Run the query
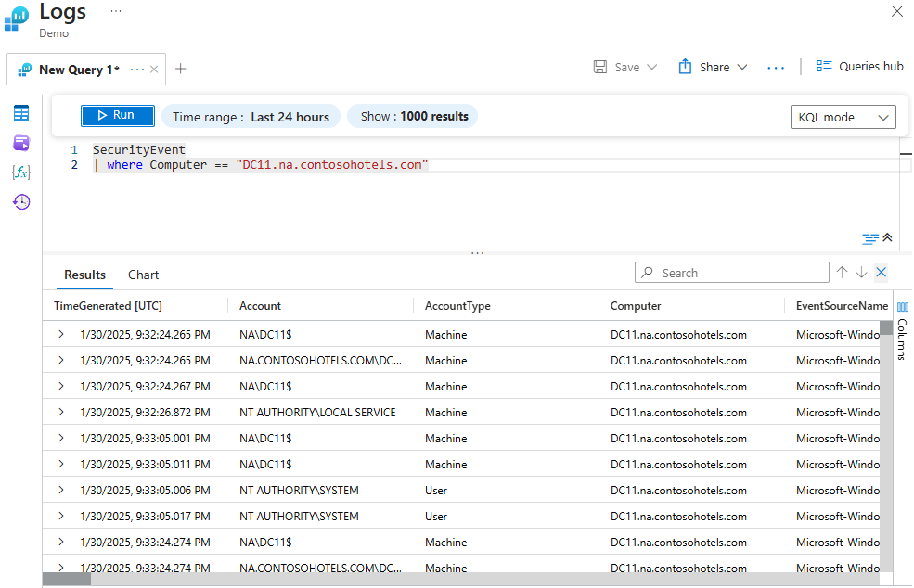This screenshot has height=588, width=914. 118,115
